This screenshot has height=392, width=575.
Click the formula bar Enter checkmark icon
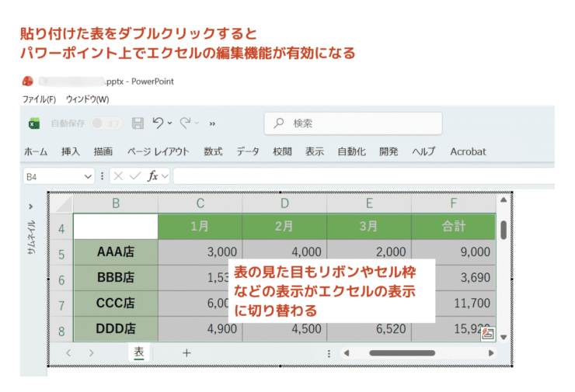tap(135, 176)
